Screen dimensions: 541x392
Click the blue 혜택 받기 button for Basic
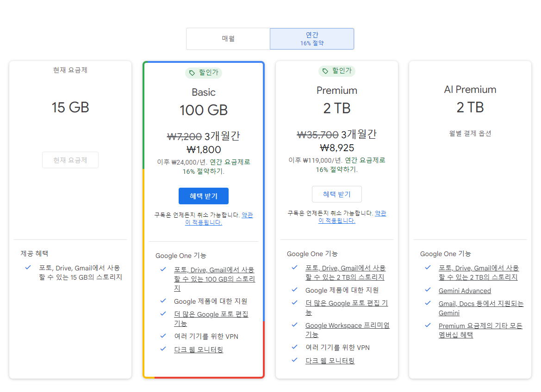(204, 196)
